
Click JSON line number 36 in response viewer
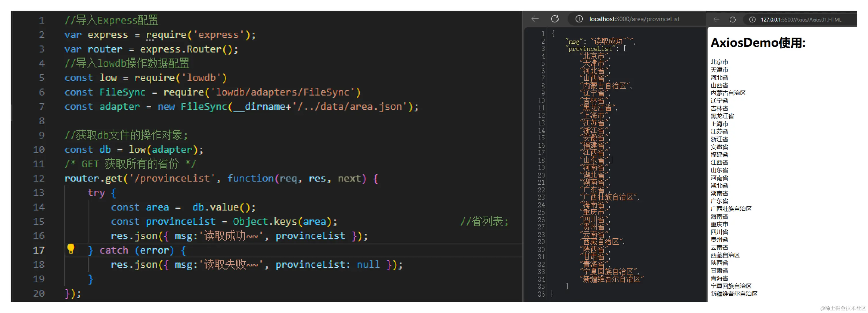coord(541,294)
